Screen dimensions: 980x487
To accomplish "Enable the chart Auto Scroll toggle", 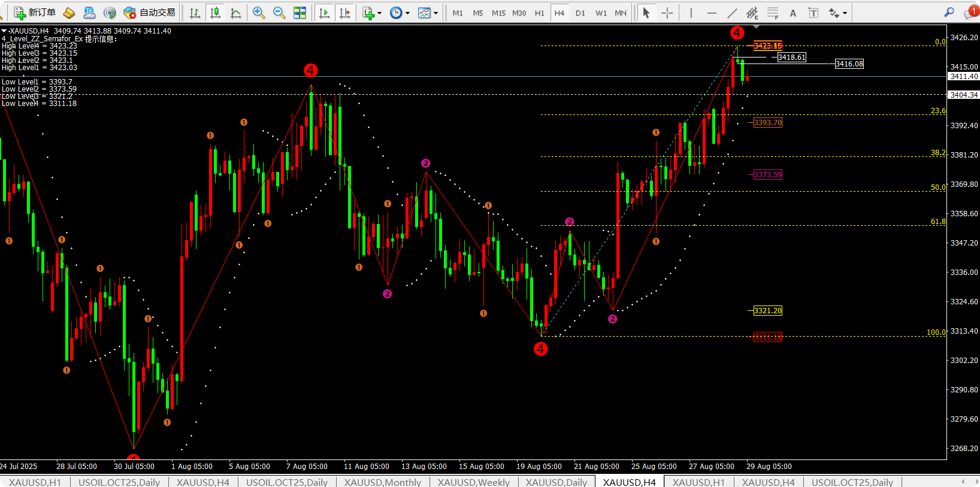I will point(324,13).
